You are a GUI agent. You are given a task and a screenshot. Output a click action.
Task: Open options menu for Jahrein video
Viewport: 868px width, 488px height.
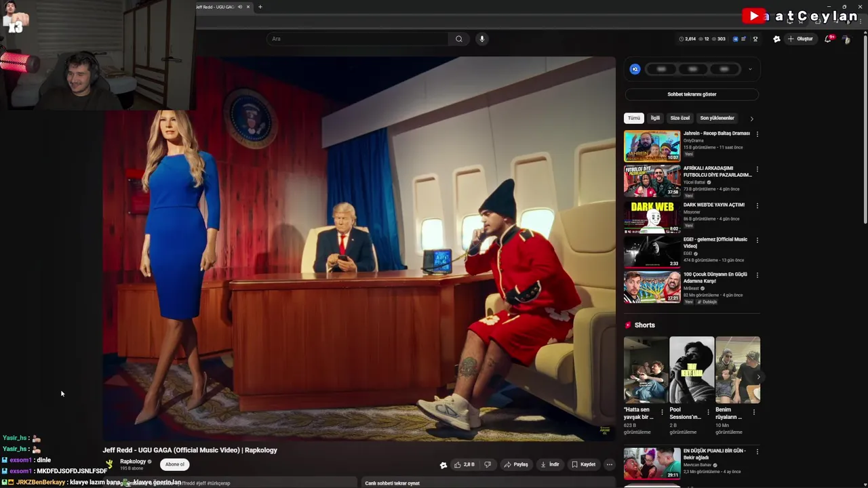757,134
